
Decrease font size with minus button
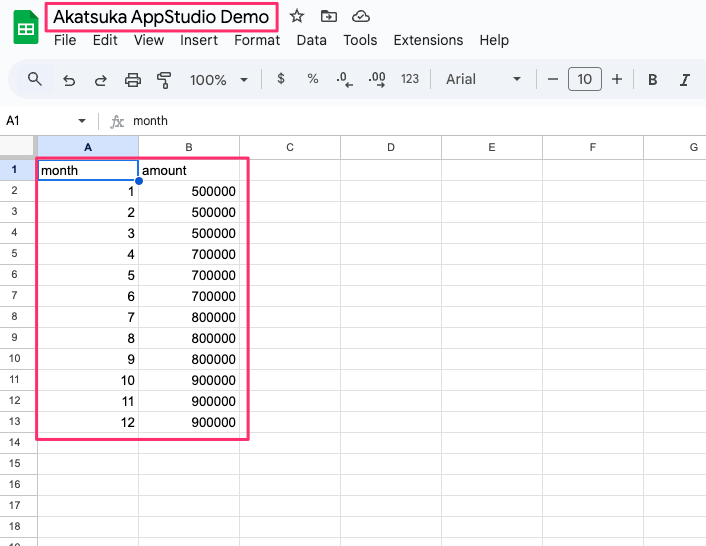(553, 79)
